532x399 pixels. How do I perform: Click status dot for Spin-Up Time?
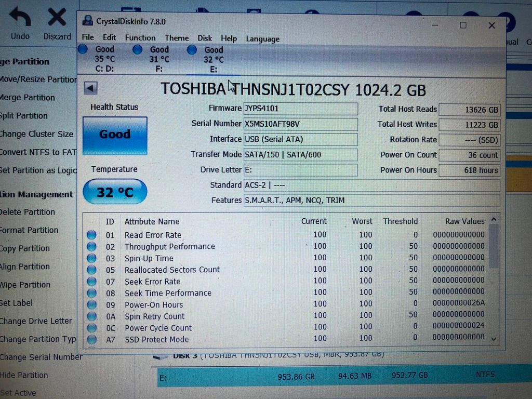pos(91,258)
